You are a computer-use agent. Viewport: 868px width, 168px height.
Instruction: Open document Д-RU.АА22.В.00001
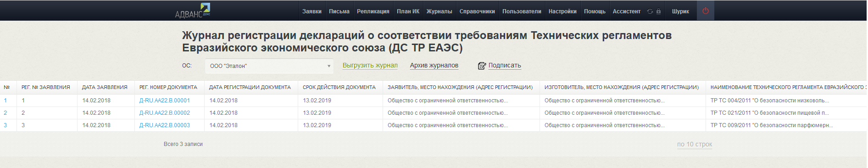(x=165, y=101)
